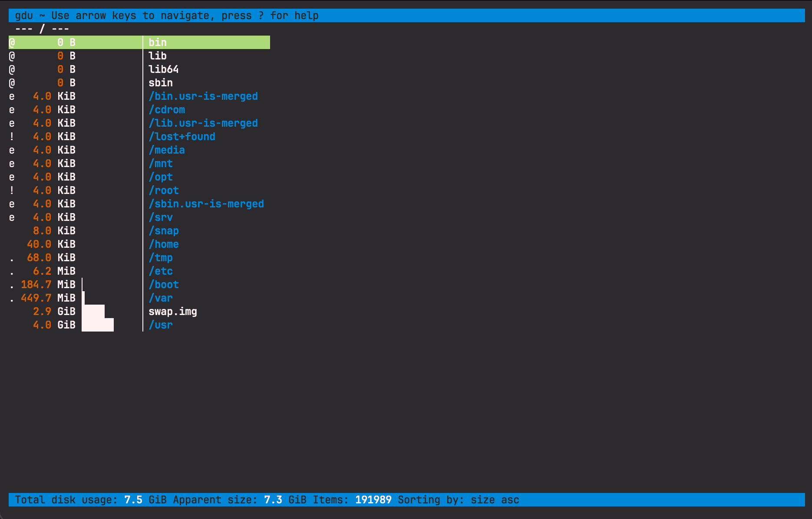
Task: Click the usage bar next to swap.img
Action: [93, 311]
